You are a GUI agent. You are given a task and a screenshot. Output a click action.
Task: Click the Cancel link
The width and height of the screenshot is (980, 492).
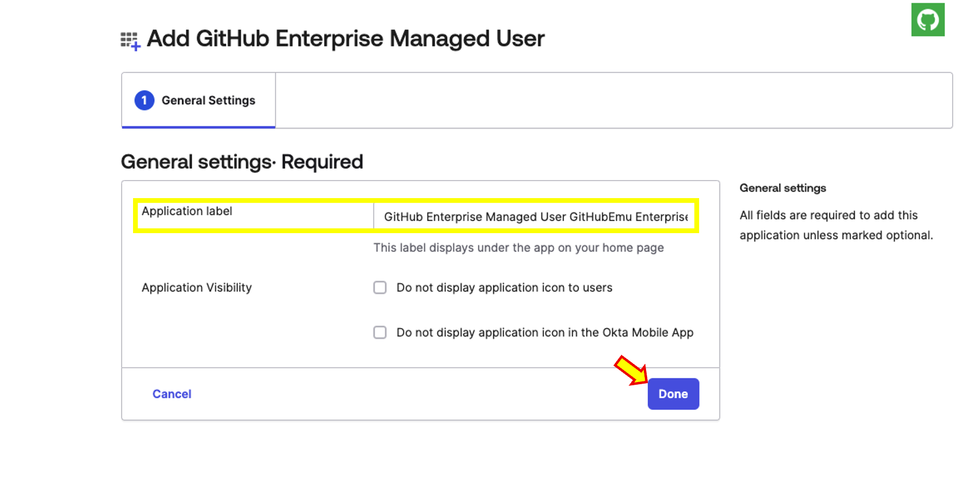coord(172,394)
